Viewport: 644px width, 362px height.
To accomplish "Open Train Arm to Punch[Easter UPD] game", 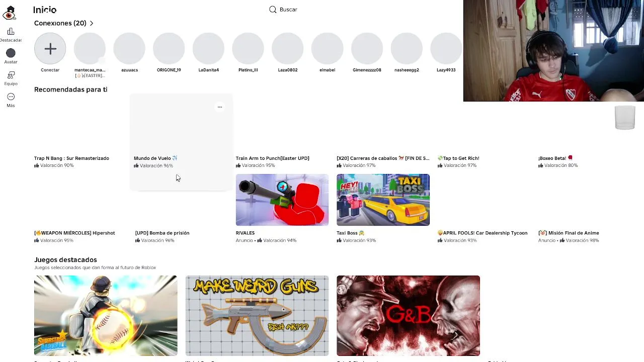I will pyautogui.click(x=272, y=158).
